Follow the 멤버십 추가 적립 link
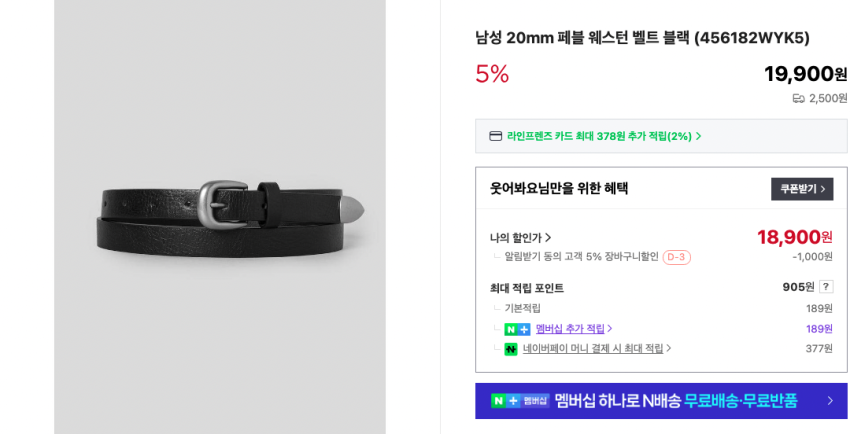 [x=569, y=329]
